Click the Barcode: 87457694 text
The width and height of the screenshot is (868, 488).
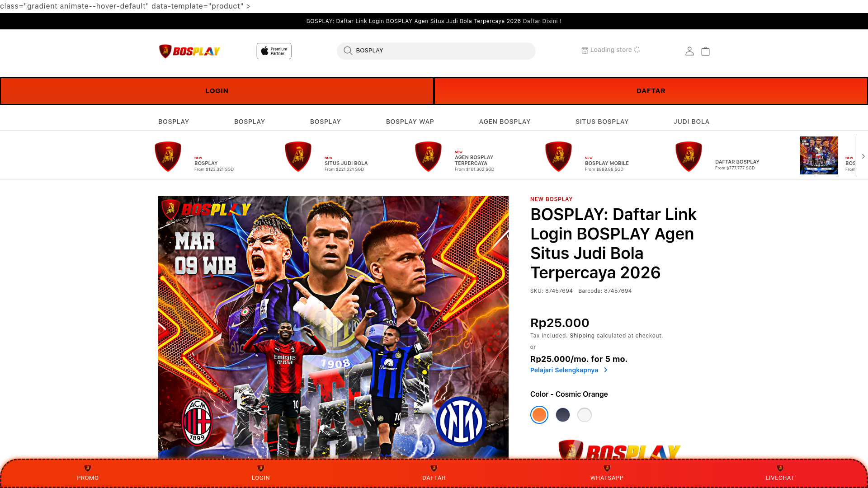click(605, 291)
